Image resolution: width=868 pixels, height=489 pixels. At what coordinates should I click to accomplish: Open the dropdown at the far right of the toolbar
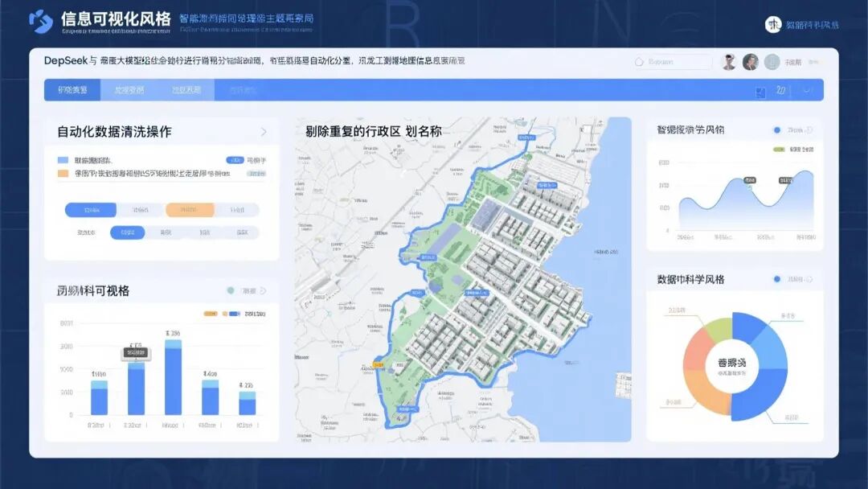click(806, 90)
